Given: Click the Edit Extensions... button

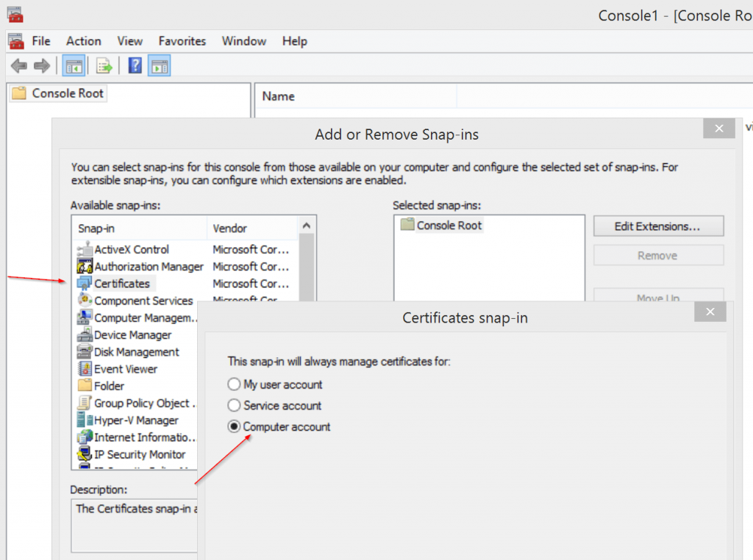Looking at the screenshot, I should (x=658, y=226).
